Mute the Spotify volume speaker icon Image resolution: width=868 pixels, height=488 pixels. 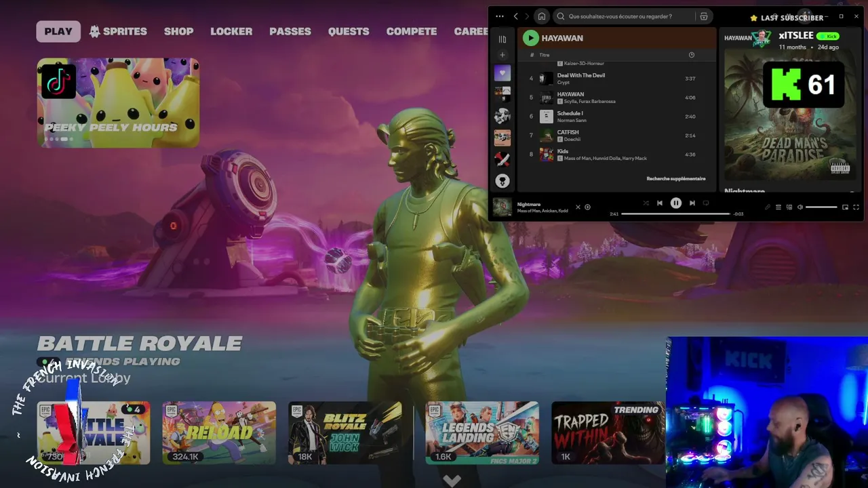pyautogui.click(x=800, y=207)
